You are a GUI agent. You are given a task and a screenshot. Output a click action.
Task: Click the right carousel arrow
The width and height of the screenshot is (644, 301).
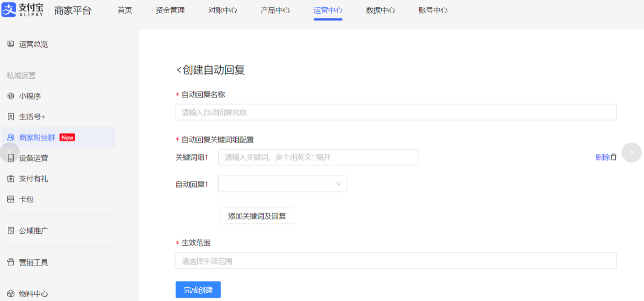point(631,153)
